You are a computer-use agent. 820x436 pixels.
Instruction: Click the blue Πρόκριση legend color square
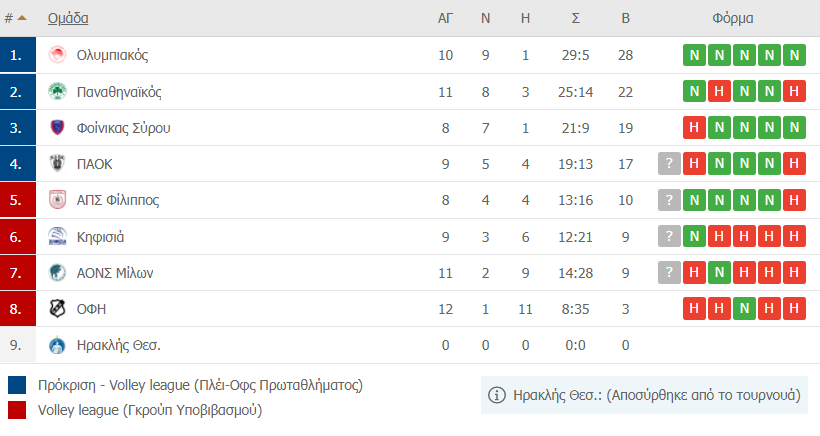(x=17, y=385)
